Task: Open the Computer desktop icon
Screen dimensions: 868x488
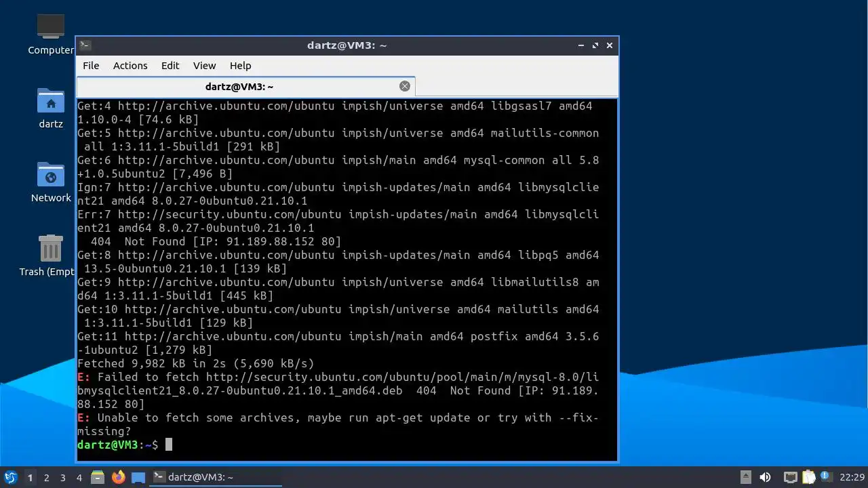Action: click(x=51, y=34)
